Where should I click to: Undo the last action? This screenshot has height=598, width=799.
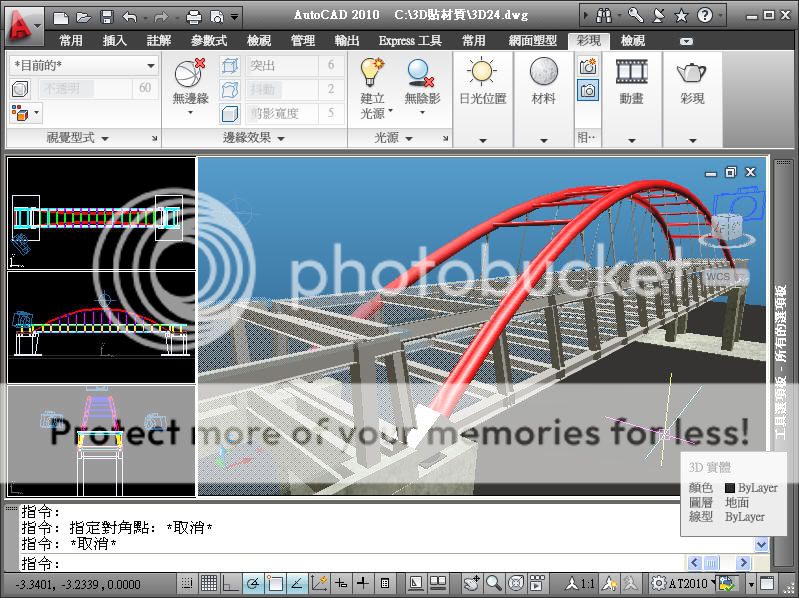pos(130,18)
